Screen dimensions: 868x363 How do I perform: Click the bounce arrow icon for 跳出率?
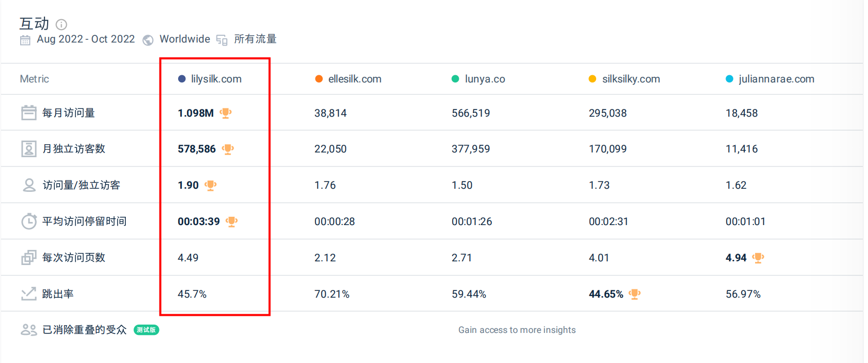pos(28,294)
